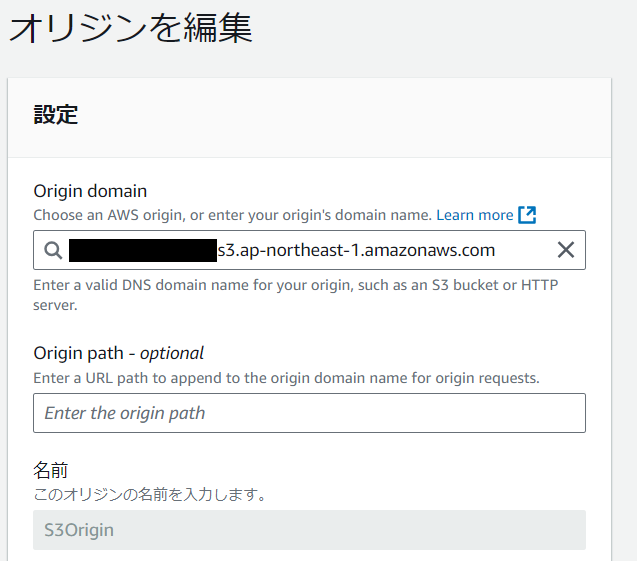637x561 pixels.
Task: Click the 'Enter a URL path to append' description
Action: 286,378
